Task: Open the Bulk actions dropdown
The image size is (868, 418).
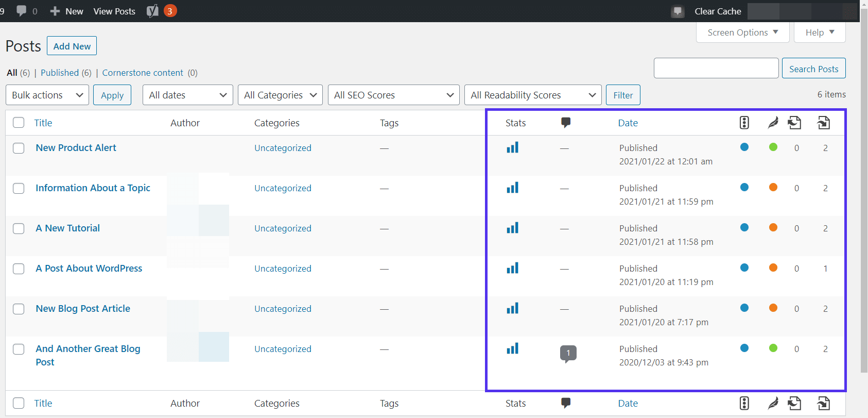Action: [47, 95]
